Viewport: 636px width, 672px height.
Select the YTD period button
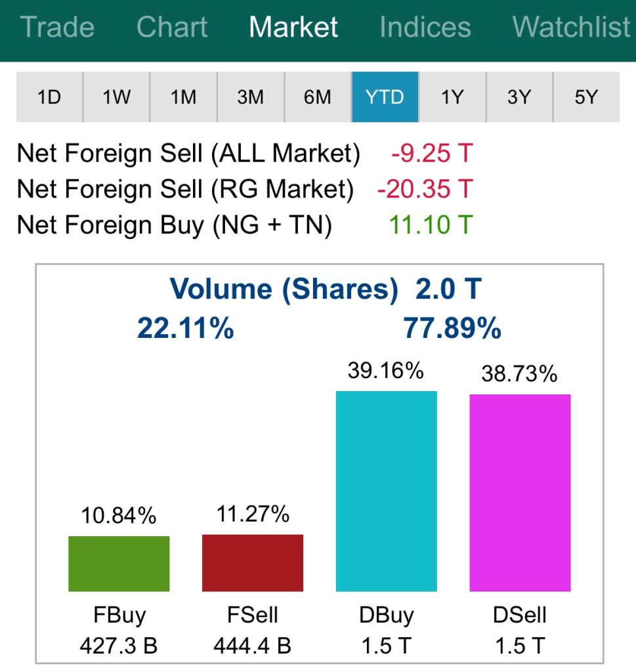coord(385,97)
